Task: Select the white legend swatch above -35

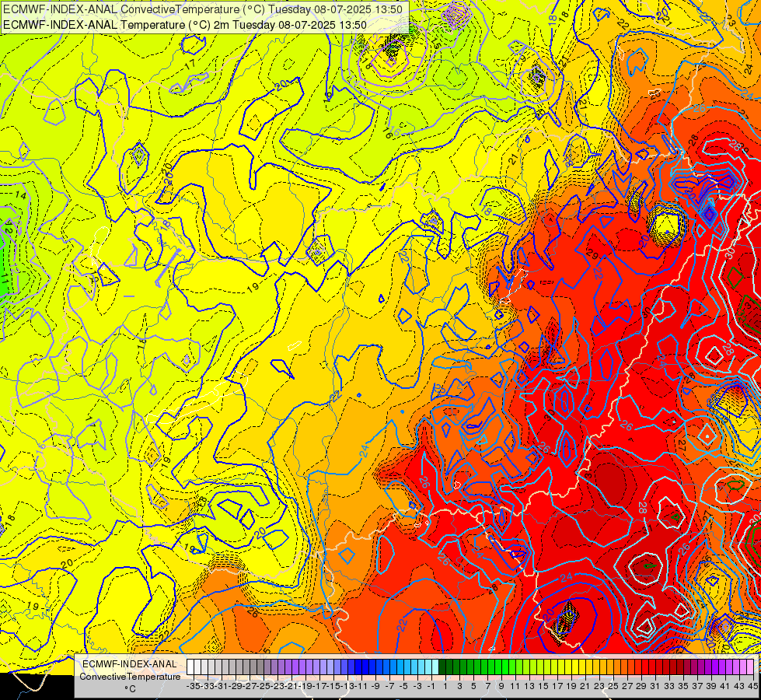Action: click(190, 667)
